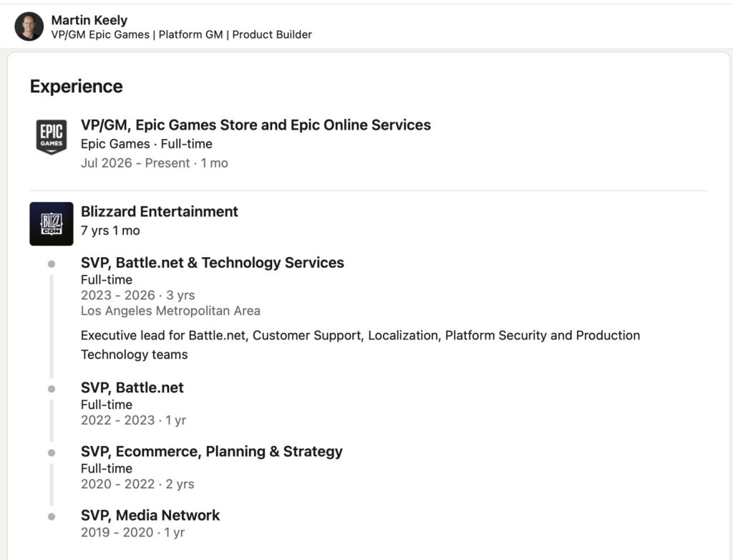Click the Los Angeles Metropolitan Area location
Image resolution: width=733 pixels, height=560 pixels.
(170, 311)
